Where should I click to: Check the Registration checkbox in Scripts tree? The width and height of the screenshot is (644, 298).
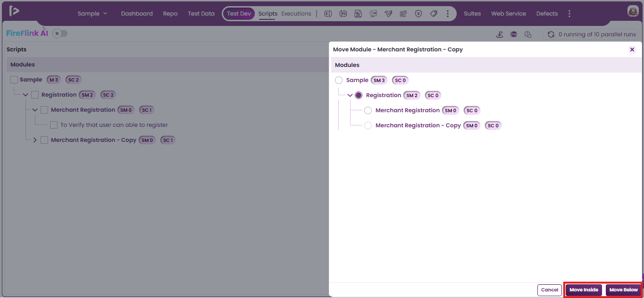pyautogui.click(x=35, y=95)
